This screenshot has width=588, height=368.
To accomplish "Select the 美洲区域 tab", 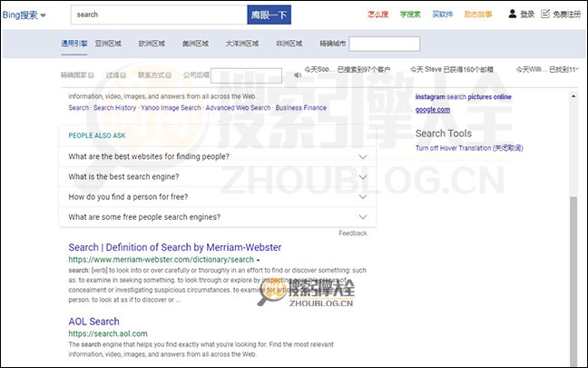I will (195, 44).
